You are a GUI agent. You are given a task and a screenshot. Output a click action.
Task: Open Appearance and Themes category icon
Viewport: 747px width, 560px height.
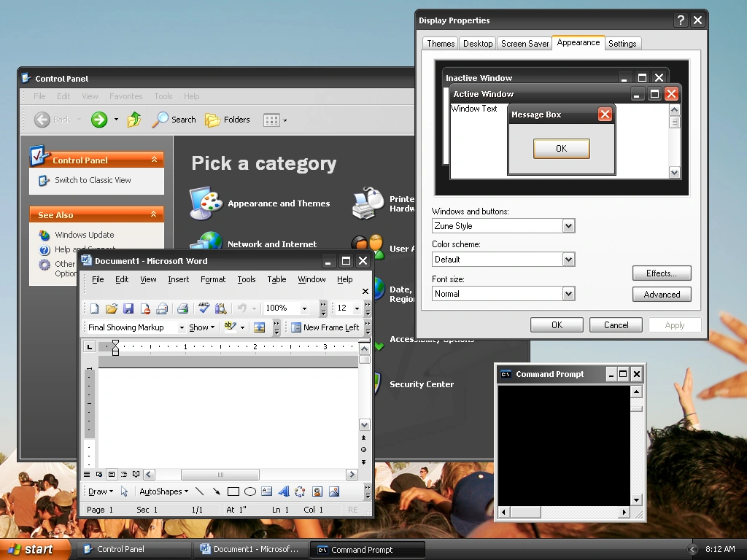pos(206,203)
